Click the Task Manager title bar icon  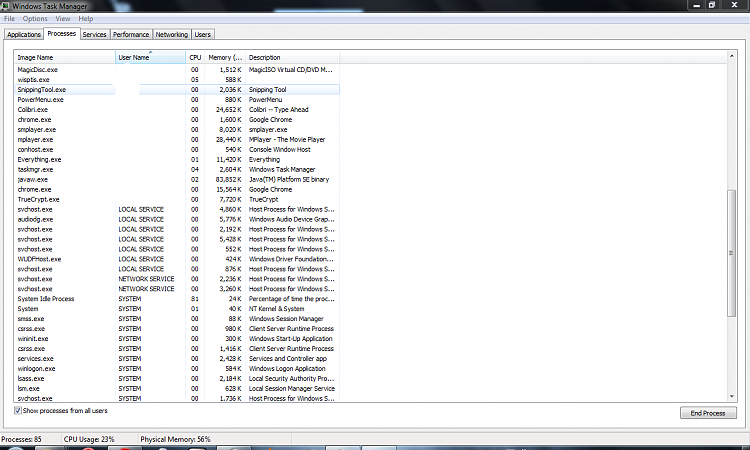6,6
